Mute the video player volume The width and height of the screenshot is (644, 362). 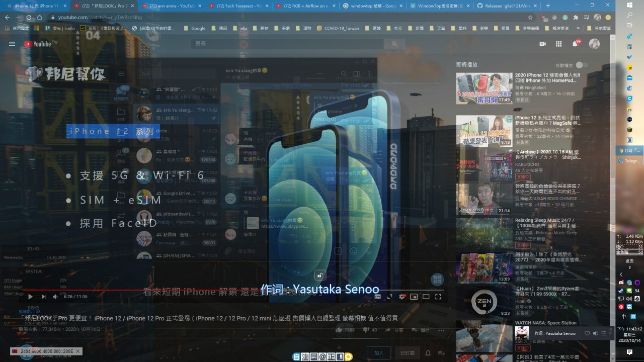(55, 297)
